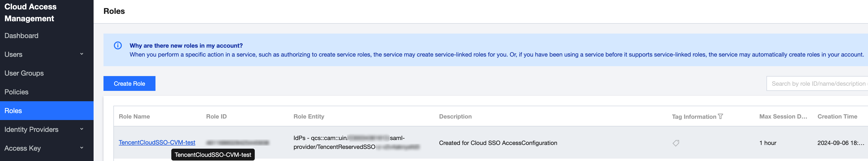Image resolution: width=868 pixels, height=161 pixels.
Task: Expand the Identity Providers submenu chevron
Action: click(81, 129)
